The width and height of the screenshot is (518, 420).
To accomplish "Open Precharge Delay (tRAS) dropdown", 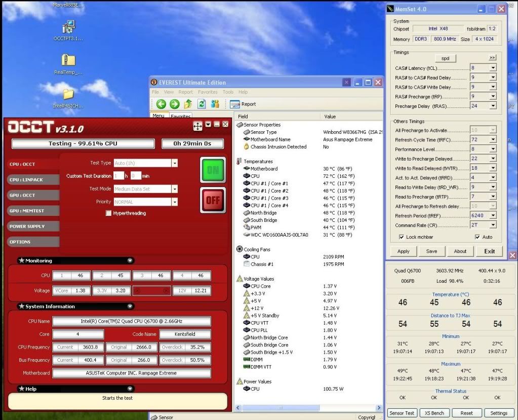I will pos(493,106).
